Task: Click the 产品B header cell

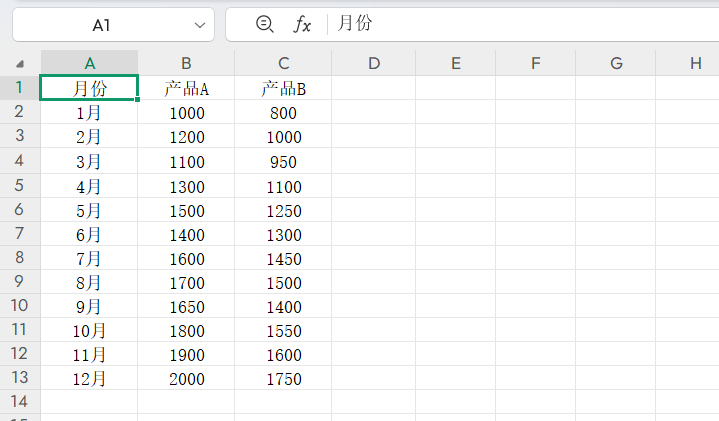Action: (283, 89)
